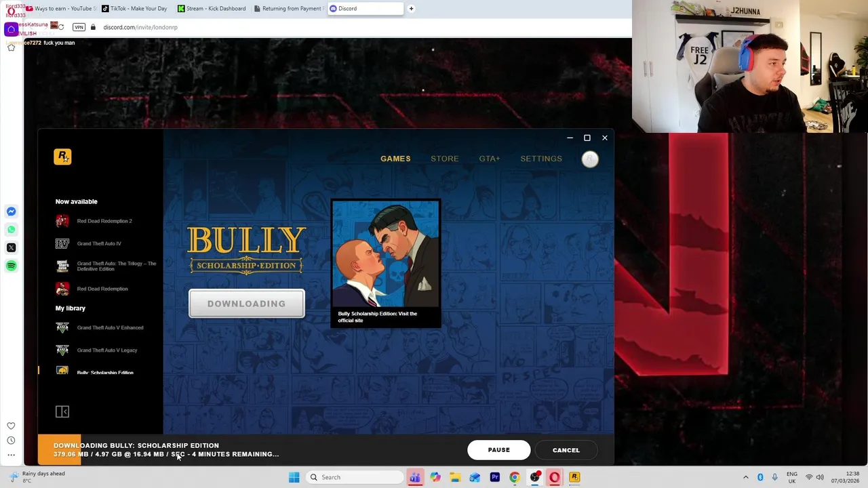Click the Bluetooth tray icon
The image size is (868, 488).
point(760,477)
